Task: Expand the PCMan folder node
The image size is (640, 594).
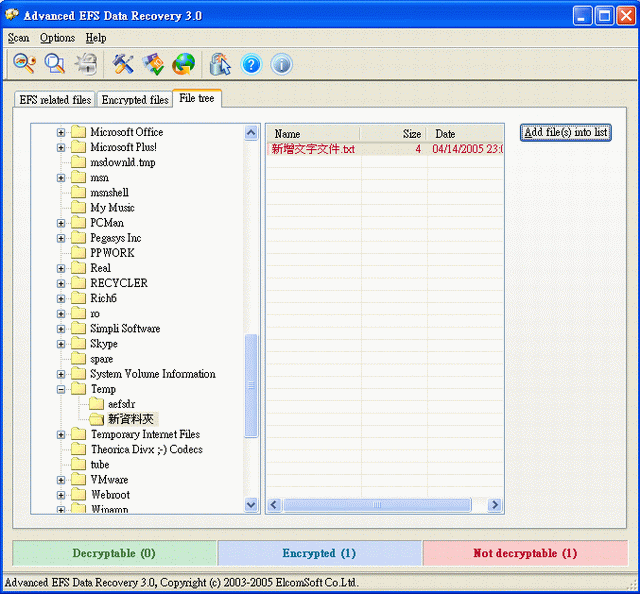Action: pyautogui.click(x=61, y=223)
